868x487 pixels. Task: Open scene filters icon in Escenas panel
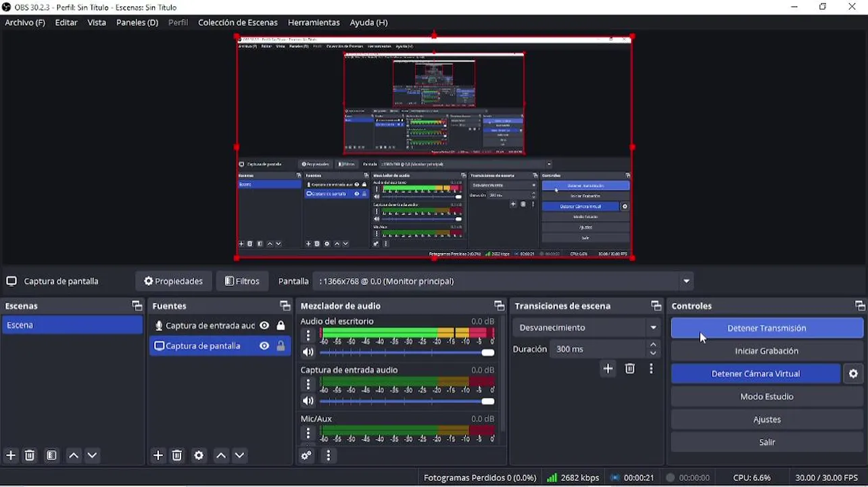pos(51,456)
